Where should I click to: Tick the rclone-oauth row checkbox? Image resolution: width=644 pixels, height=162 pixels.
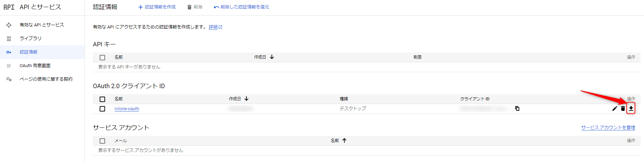pos(102,109)
